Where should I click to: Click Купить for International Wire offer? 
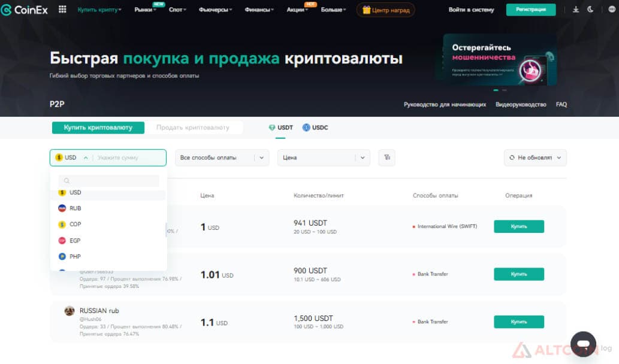tap(519, 226)
